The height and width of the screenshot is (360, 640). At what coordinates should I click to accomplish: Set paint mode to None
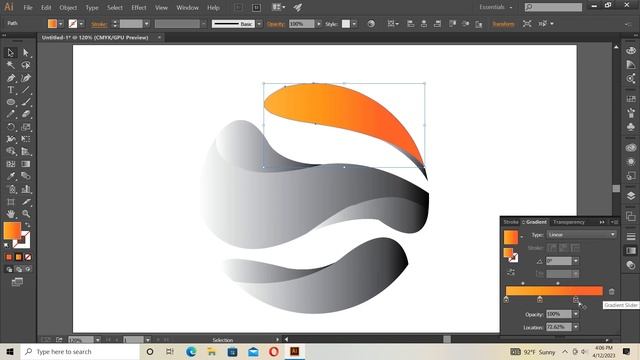click(28, 257)
